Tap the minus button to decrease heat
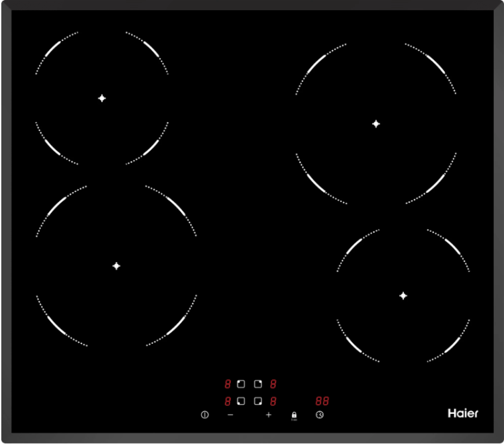 [230, 415]
